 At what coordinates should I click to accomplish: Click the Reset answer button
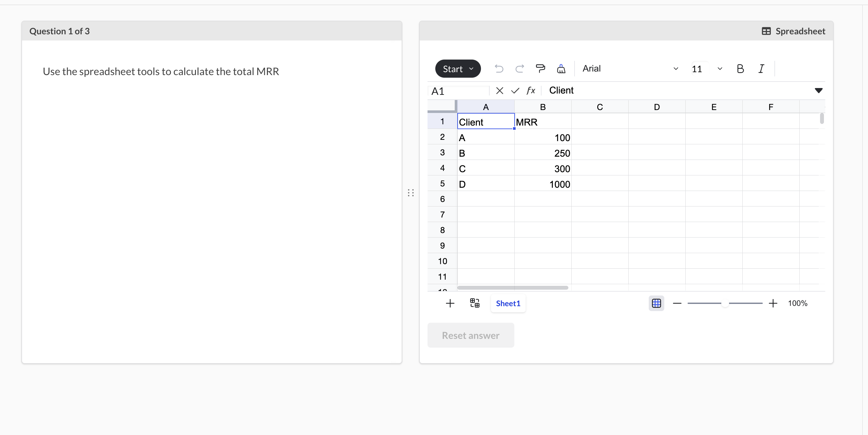coord(470,335)
